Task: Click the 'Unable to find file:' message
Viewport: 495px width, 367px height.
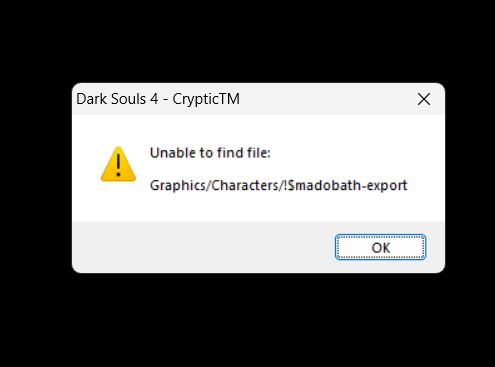Action: click(x=210, y=153)
